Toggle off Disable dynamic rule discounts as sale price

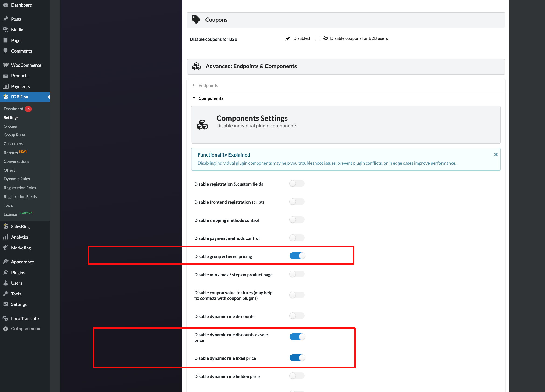click(x=296, y=336)
